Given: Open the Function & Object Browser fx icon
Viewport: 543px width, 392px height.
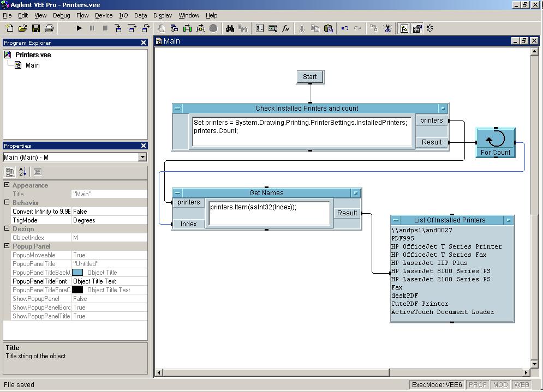Looking at the screenshot, I should coord(285,28).
